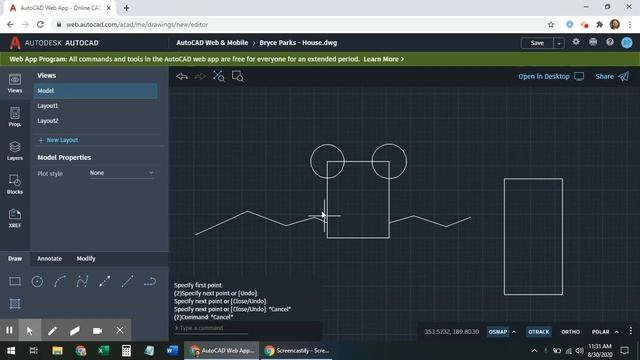The height and width of the screenshot is (360, 640).
Task: Add a New Layout
Action: (58, 140)
